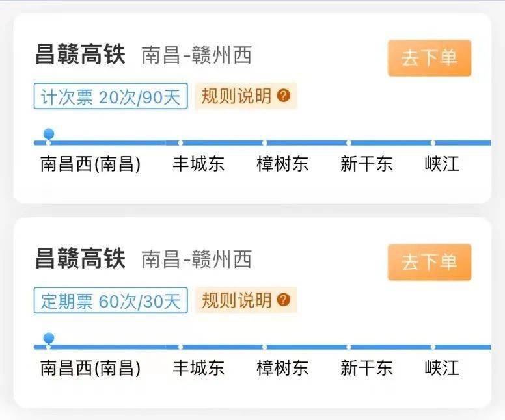Screen dimensions: 505x420
Task: Select the 定期票 60次/30天 tag
Action: tap(111, 300)
